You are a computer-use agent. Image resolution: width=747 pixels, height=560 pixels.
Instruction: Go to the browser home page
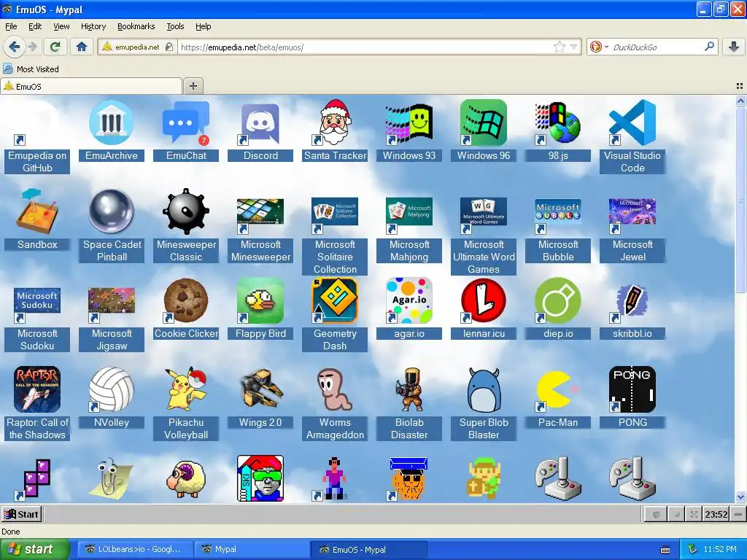pyautogui.click(x=82, y=47)
